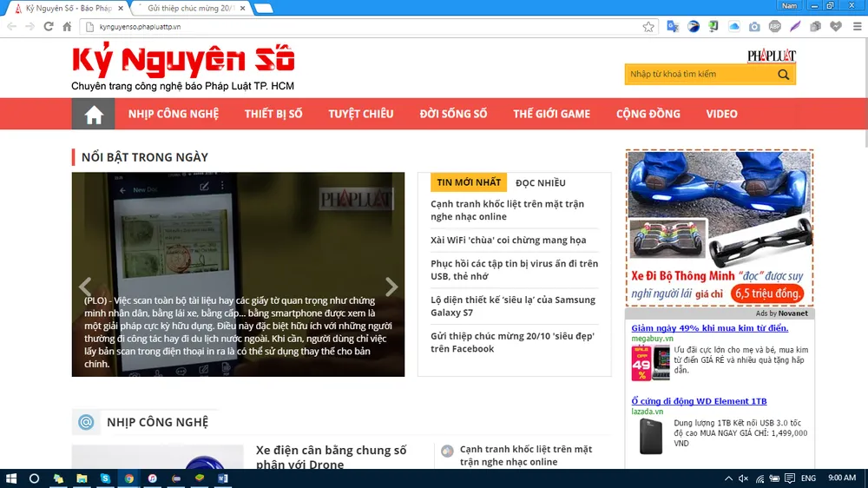Image resolution: width=868 pixels, height=488 pixels.
Task: Open the Chrome hamburger menu
Action: point(857,27)
